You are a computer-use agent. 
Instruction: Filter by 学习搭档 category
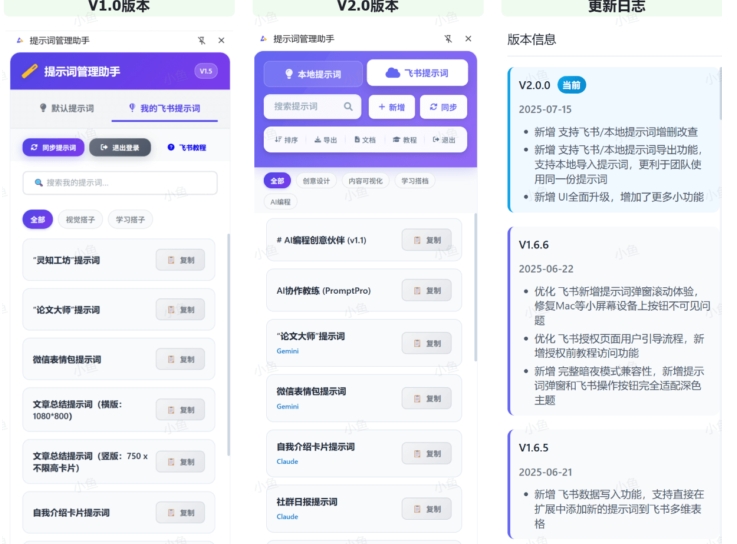click(415, 181)
